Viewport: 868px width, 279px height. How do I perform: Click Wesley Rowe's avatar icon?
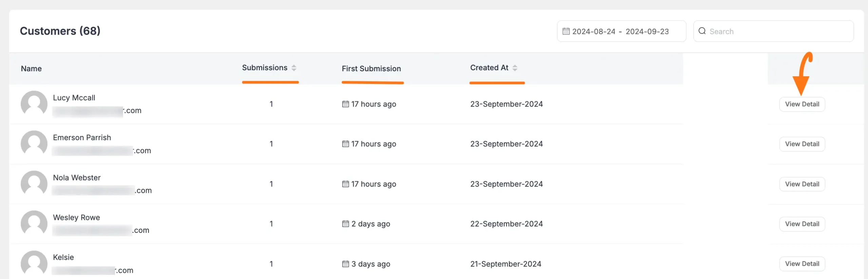(34, 223)
